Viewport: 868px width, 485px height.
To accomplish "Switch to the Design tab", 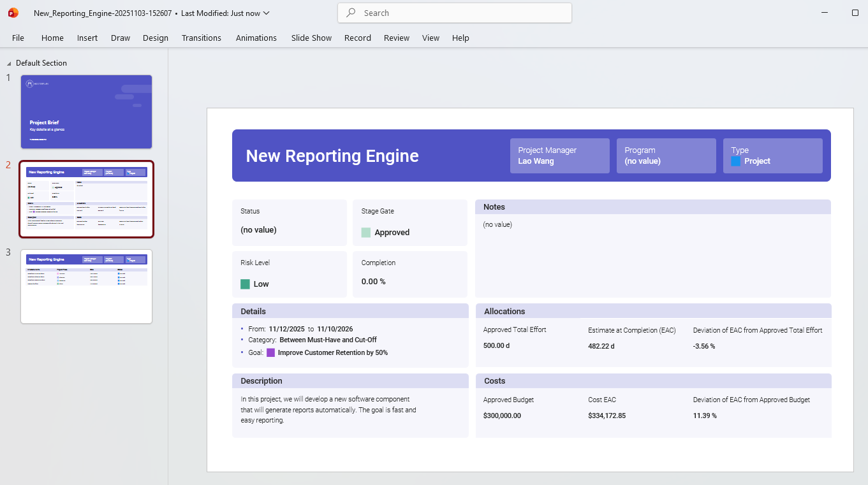I will click(155, 38).
